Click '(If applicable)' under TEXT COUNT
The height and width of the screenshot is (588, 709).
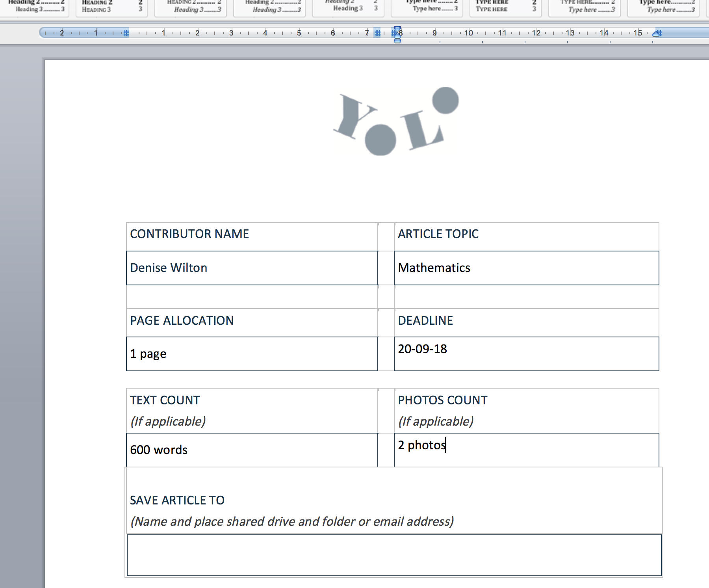(x=168, y=422)
